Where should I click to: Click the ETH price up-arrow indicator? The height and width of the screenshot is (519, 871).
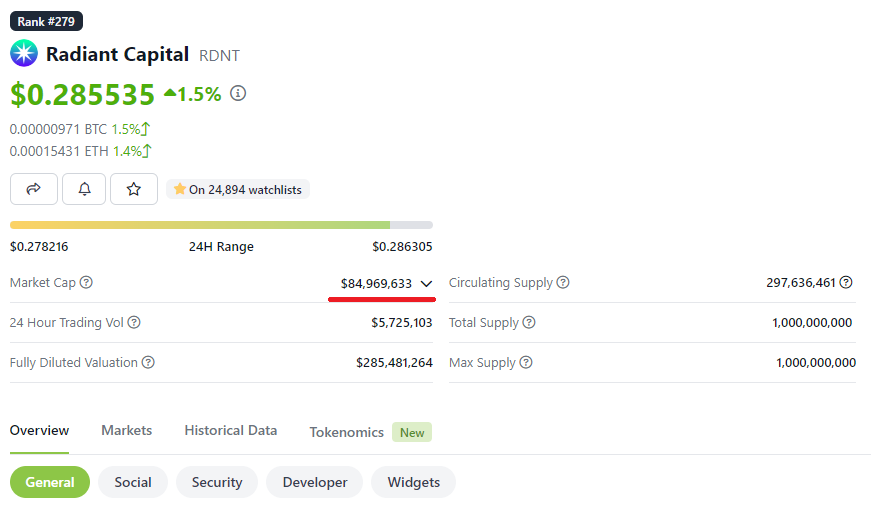pos(147,151)
